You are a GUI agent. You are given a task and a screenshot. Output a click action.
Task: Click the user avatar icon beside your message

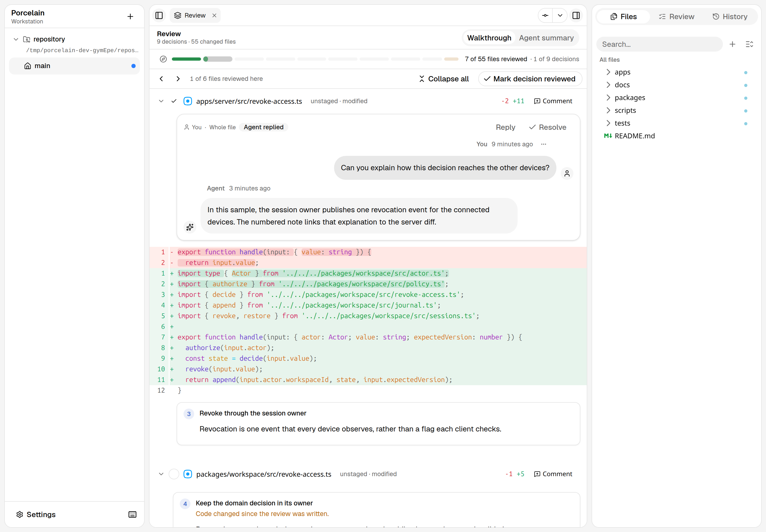pos(567,173)
